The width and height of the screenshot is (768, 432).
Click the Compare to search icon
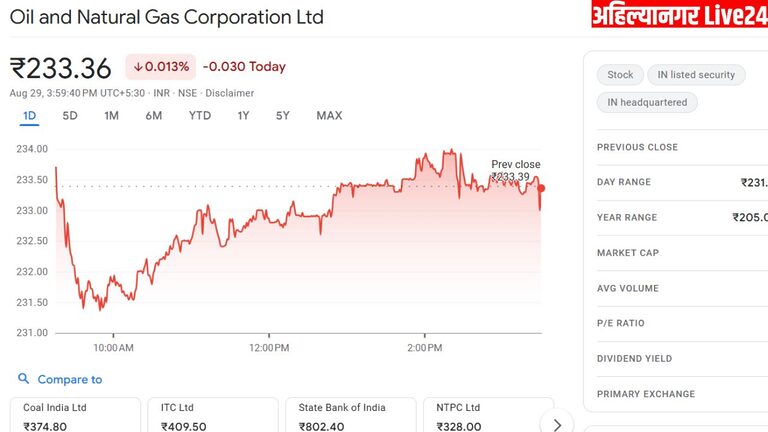point(23,379)
